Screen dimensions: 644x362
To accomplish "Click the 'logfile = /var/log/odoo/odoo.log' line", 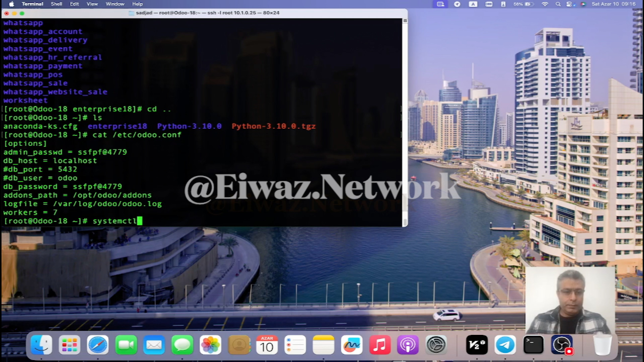I will pyautogui.click(x=83, y=204).
